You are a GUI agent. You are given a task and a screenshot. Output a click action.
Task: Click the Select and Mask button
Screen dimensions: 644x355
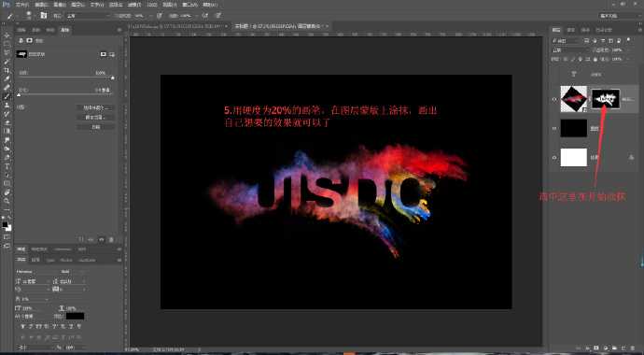[x=96, y=107]
